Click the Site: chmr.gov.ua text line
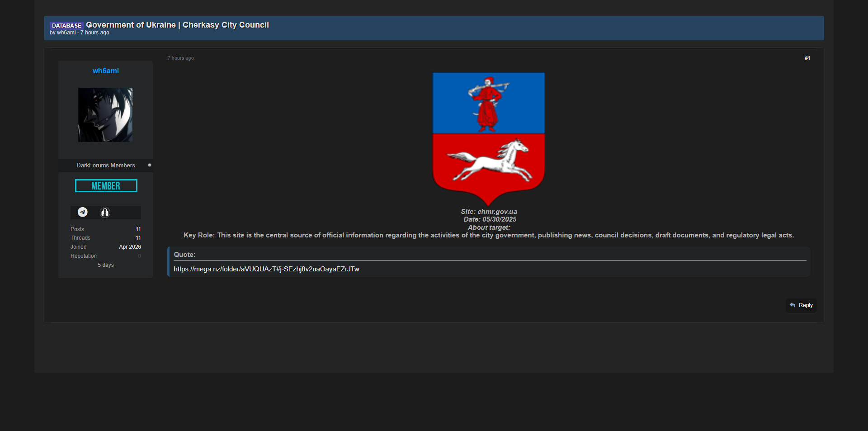 tap(489, 212)
